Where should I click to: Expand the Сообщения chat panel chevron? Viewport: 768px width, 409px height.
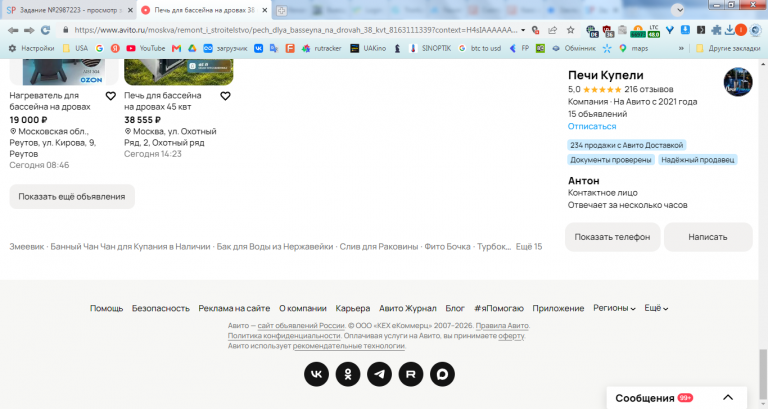point(728,398)
